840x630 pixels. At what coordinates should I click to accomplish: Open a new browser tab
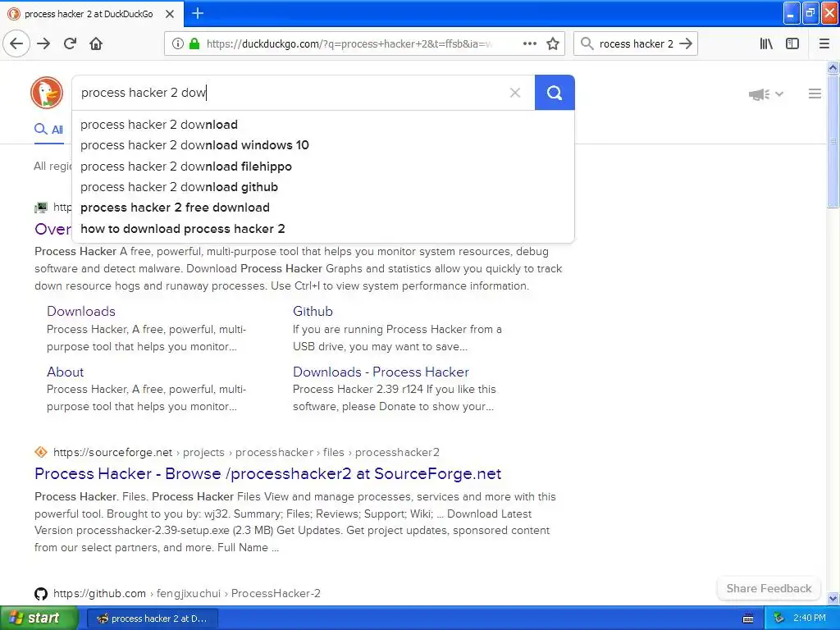click(x=198, y=13)
